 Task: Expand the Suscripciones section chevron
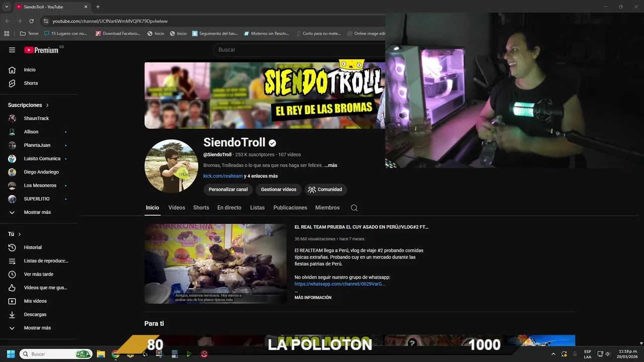[x=47, y=105]
